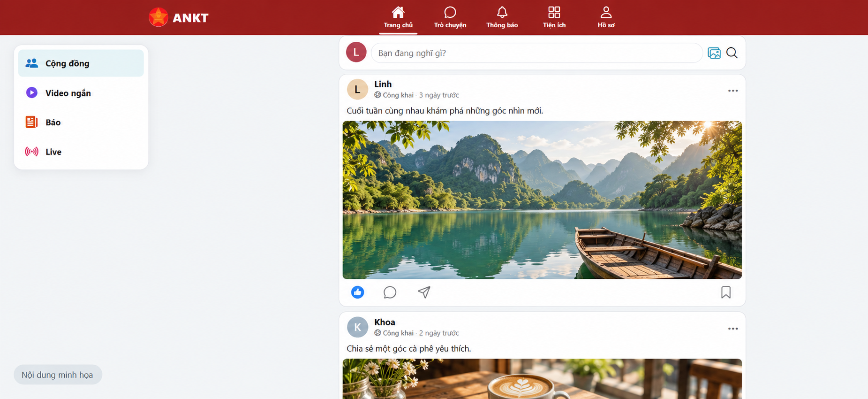Open comments on Linh's post
Viewport: 868px width, 399px height.
390,292
